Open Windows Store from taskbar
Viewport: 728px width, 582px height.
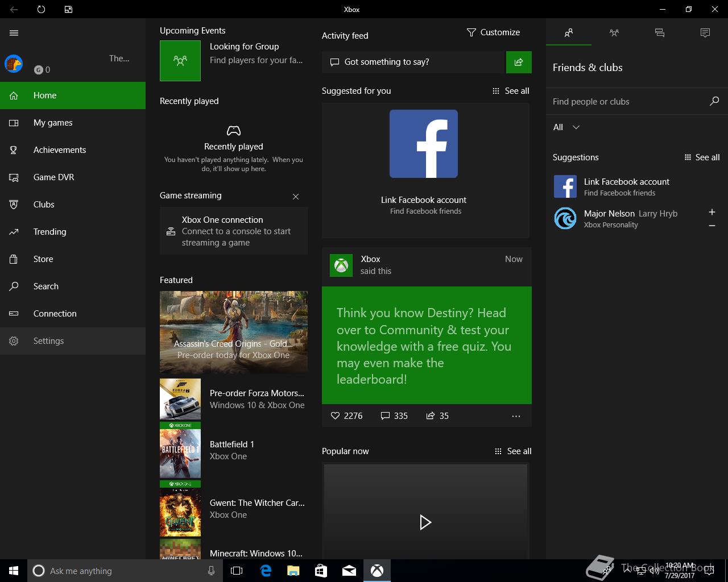[x=321, y=571]
